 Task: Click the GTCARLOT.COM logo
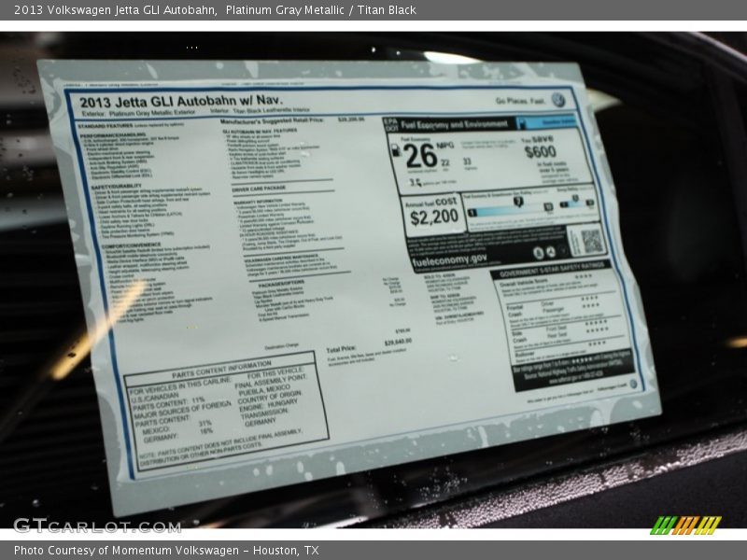point(97,525)
